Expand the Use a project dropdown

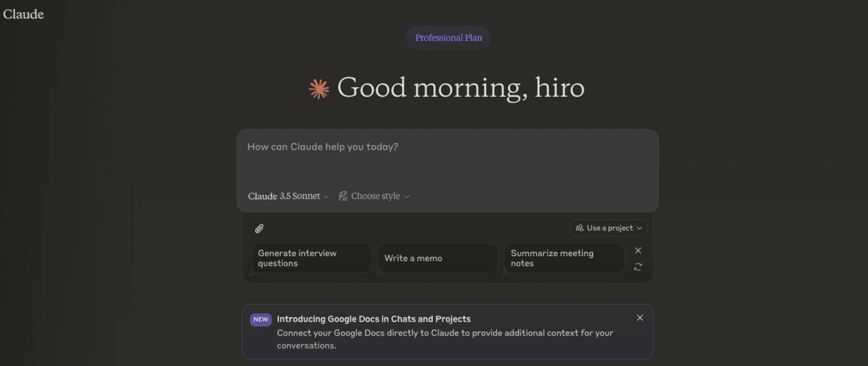(x=608, y=228)
